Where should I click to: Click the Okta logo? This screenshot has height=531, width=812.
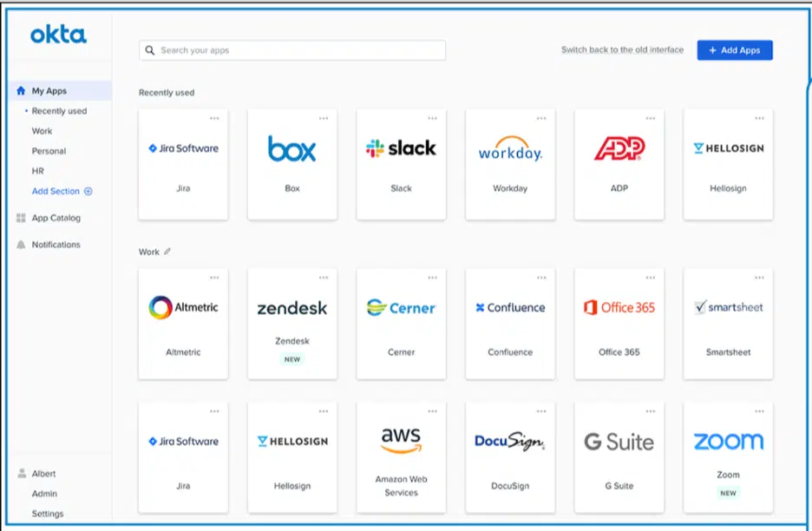(58, 35)
